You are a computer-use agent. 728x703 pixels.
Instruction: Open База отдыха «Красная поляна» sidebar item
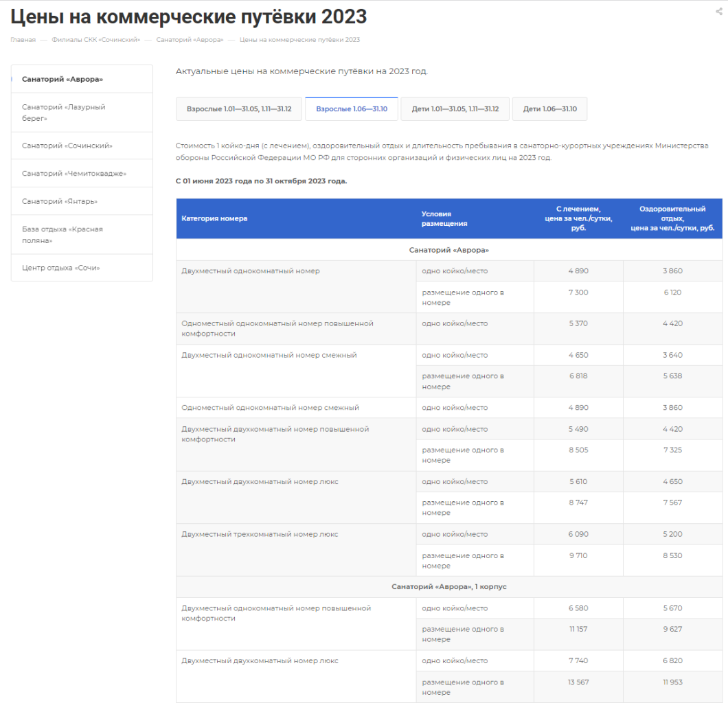[62, 235]
